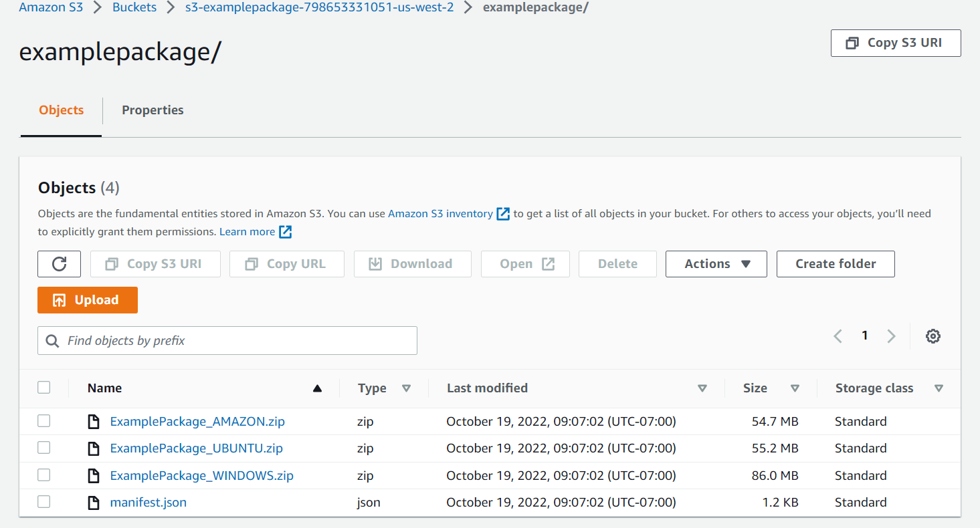The image size is (980, 528).
Task: Open the page preferences gear
Action: [x=933, y=336]
